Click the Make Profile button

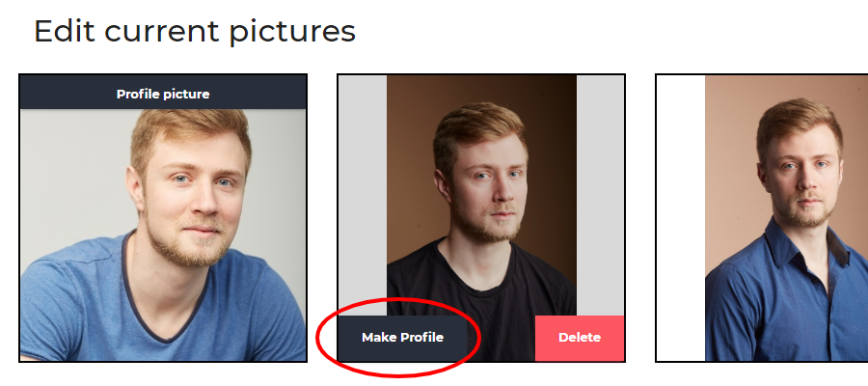(402, 338)
